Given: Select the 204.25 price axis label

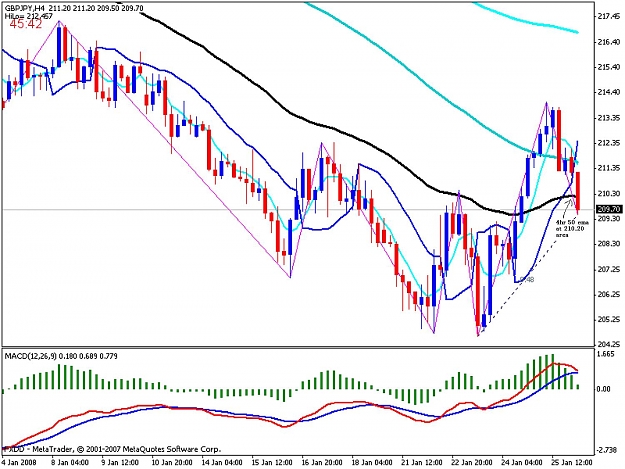Looking at the screenshot, I should click(x=609, y=344).
